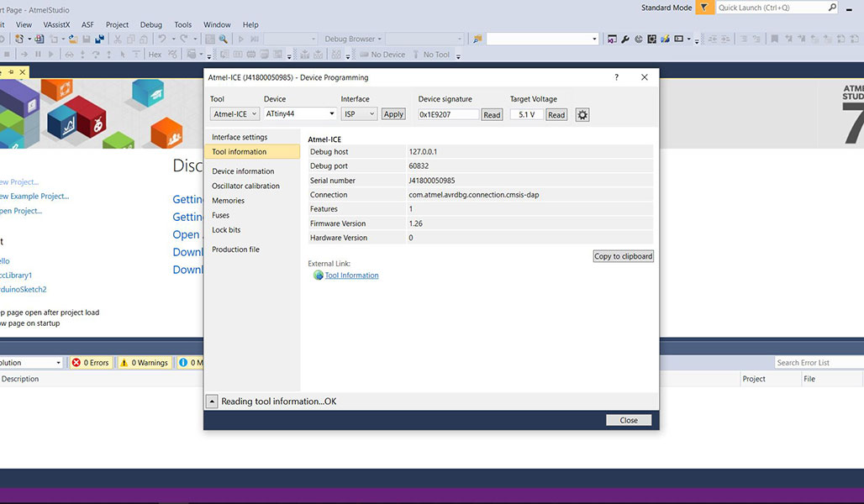Toggle Hex display mode
Viewport: 864px width, 504px height.
(155, 55)
